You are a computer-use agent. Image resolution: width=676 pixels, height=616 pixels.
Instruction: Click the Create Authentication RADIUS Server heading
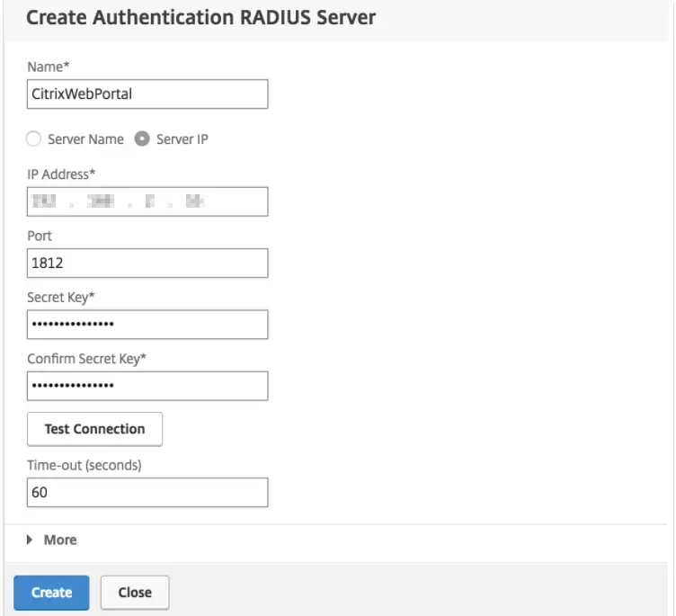point(200,18)
